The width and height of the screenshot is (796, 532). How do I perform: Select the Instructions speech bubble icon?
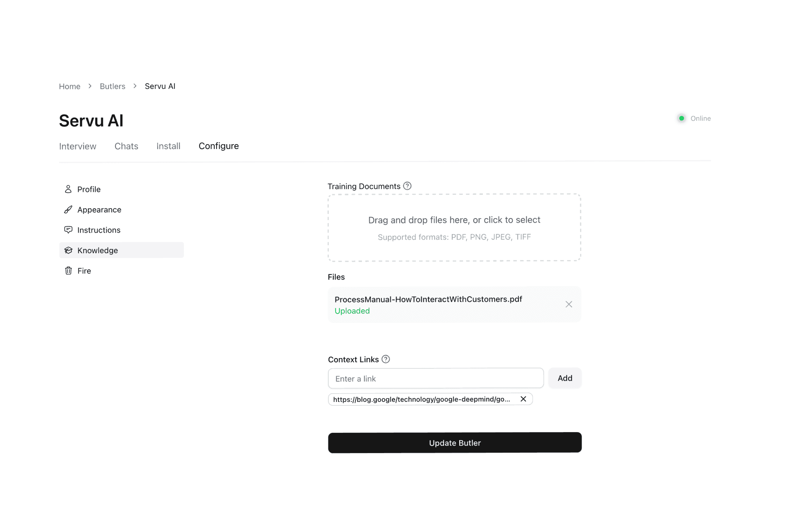click(68, 230)
